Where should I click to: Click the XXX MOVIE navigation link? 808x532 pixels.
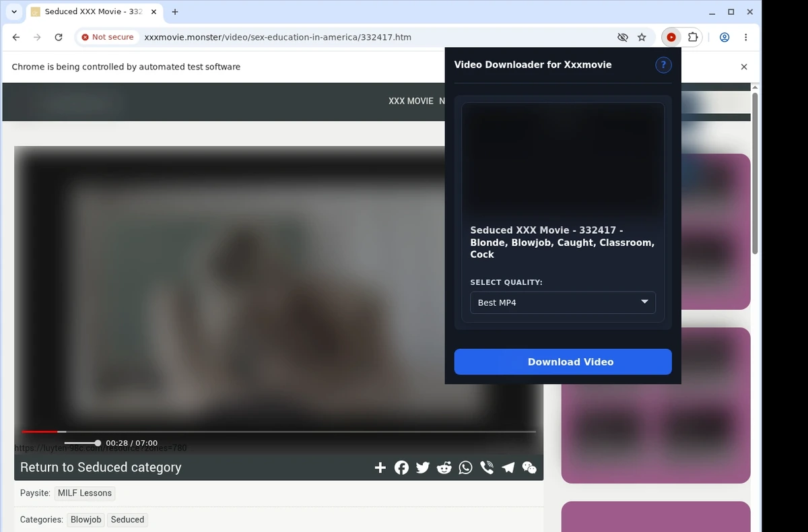click(x=411, y=101)
